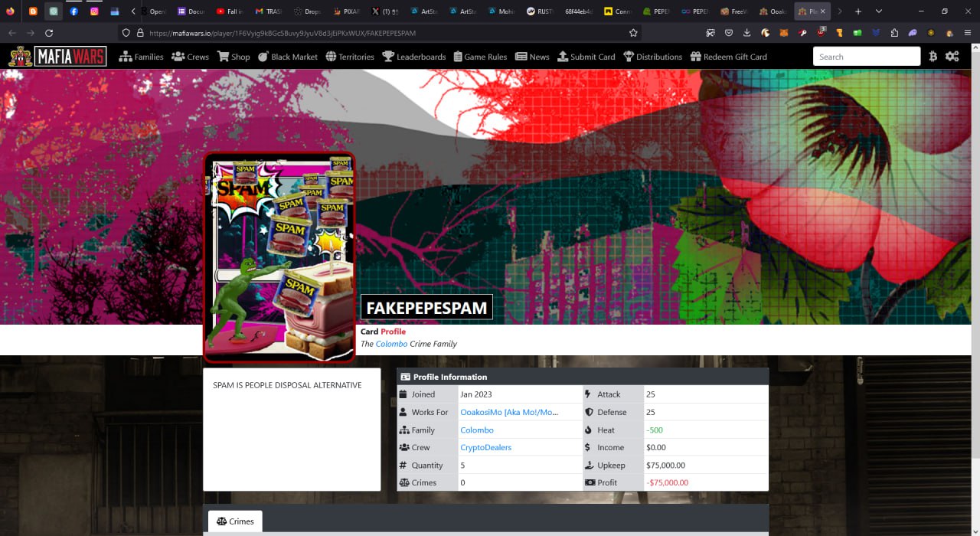The image size is (980, 536).
Task: Click the $0.00 Income value
Action: click(x=656, y=447)
